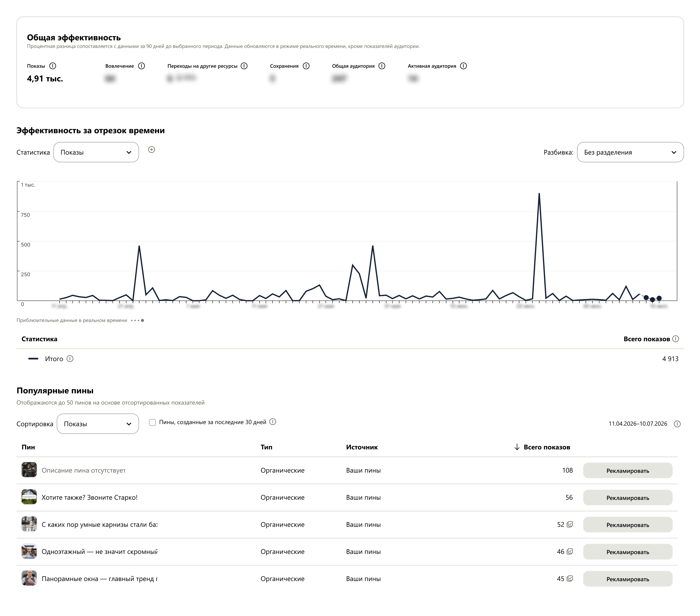The width and height of the screenshot is (700, 616).
Task: Click info icon beside Сохранения
Action: pyautogui.click(x=306, y=66)
